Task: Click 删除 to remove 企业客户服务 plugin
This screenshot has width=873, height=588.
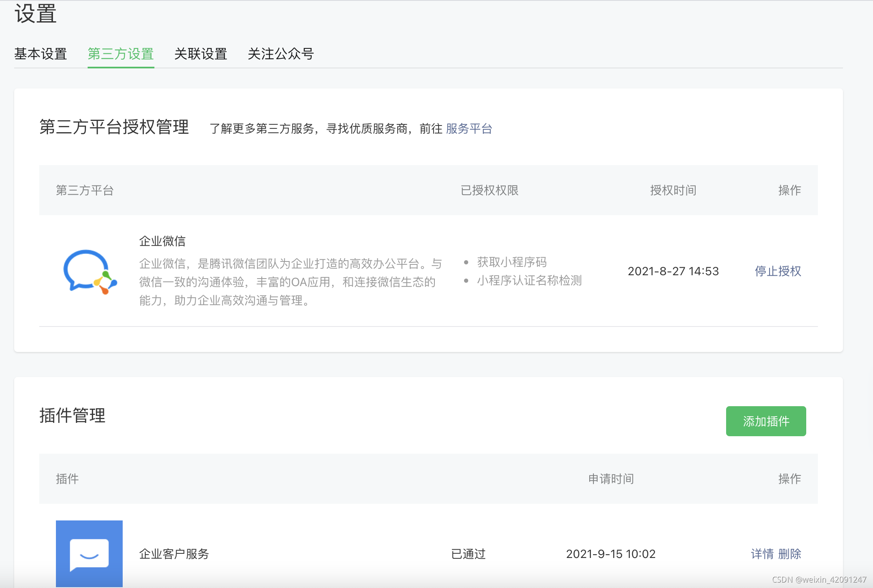Action: click(790, 554)
